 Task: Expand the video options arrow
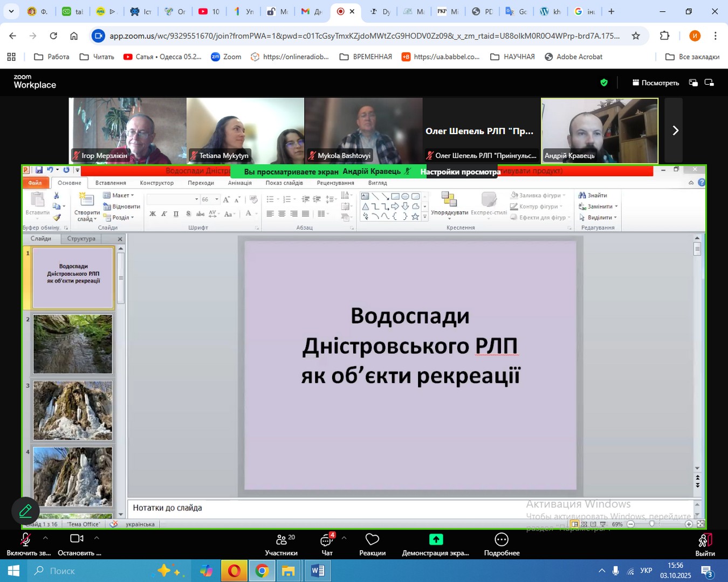(x=97, y=538)
